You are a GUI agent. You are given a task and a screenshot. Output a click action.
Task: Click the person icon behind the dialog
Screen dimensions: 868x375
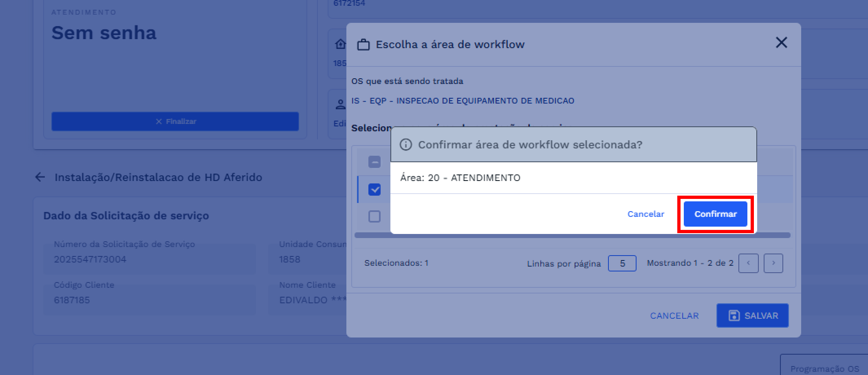[x=340, y=104]
